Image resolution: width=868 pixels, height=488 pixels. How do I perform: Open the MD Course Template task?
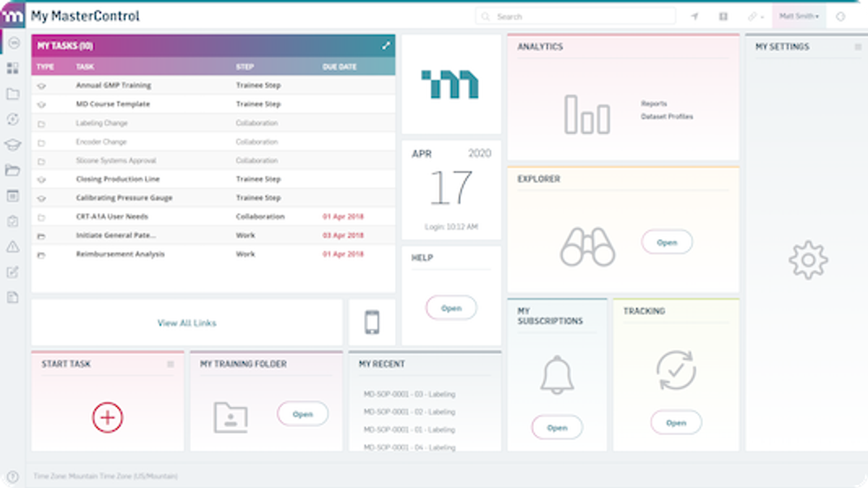pos(113,104)
